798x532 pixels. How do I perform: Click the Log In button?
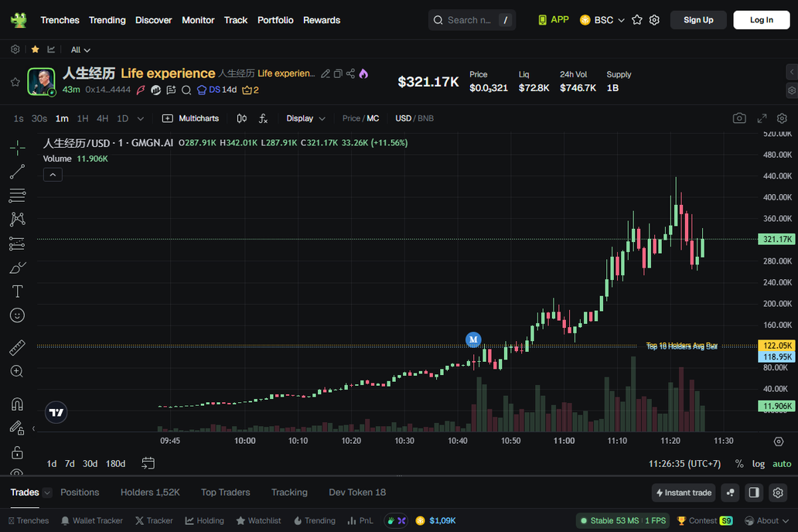[761, 20]
